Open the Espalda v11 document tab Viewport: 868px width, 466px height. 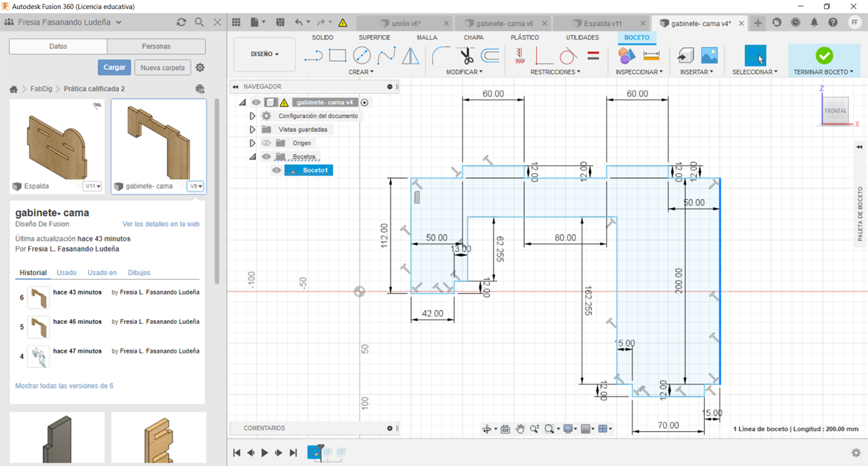coord(596,23)
